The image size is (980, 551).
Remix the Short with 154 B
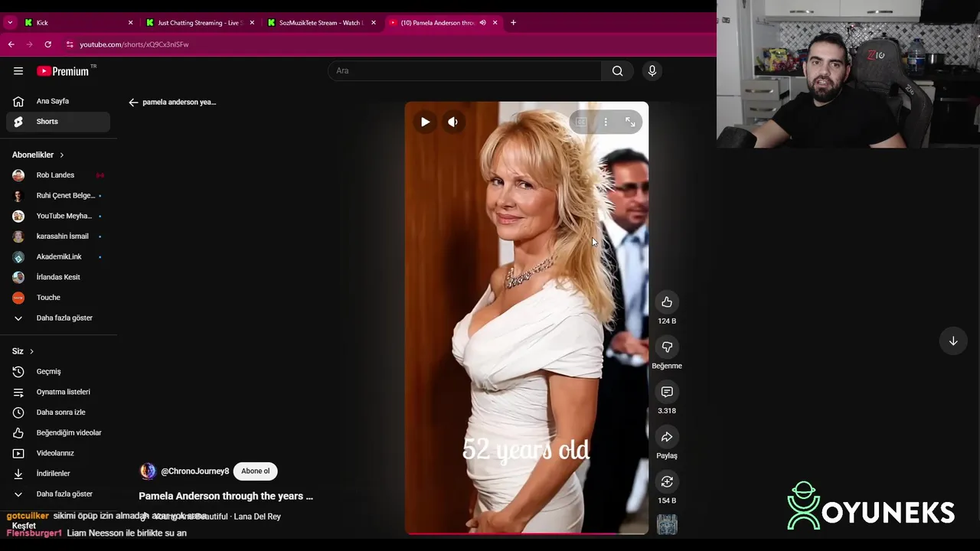click(x=667, y=481)
